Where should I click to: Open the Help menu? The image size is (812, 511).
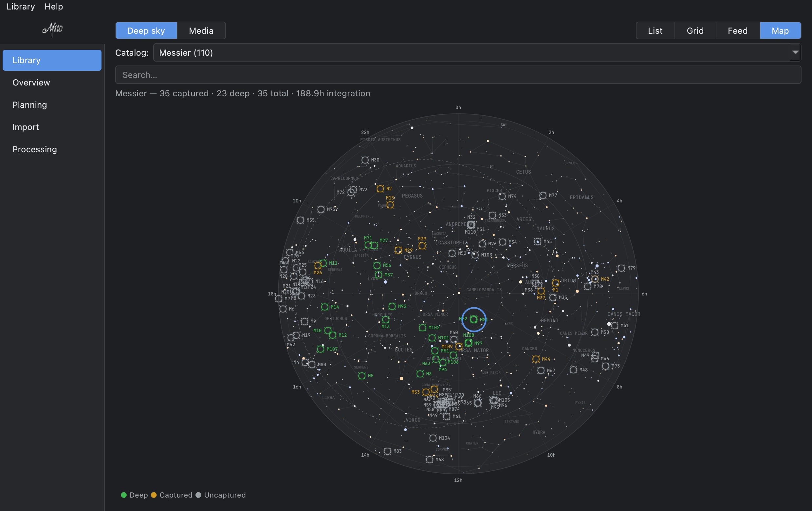54,7
